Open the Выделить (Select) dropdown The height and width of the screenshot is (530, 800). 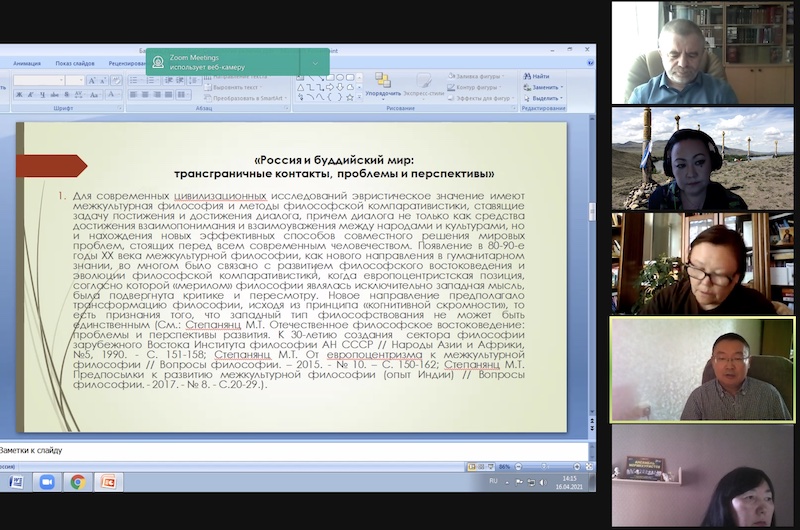[x=545, y=98]
